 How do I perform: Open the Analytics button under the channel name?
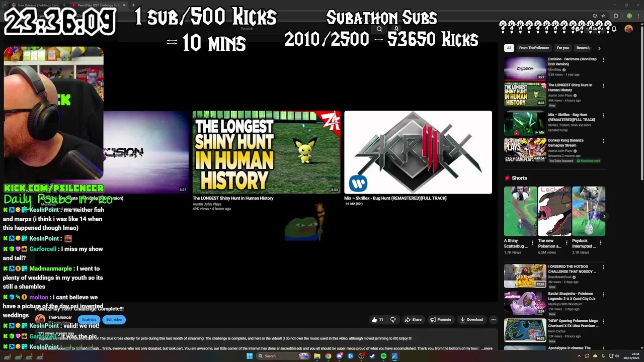tap(89, 320)
